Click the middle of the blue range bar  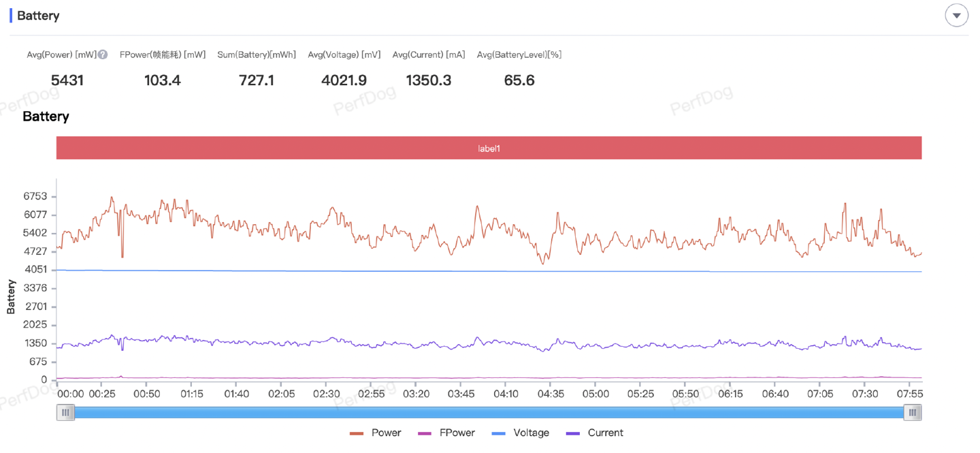pos(489,412)
